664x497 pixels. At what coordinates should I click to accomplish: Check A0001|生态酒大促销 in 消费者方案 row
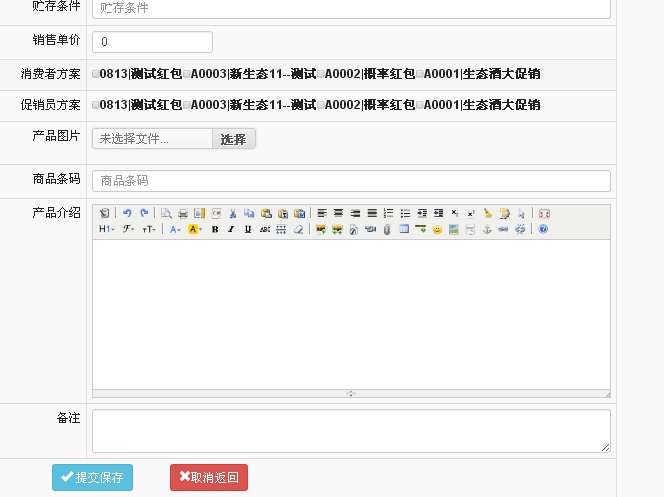pos(420,74)
